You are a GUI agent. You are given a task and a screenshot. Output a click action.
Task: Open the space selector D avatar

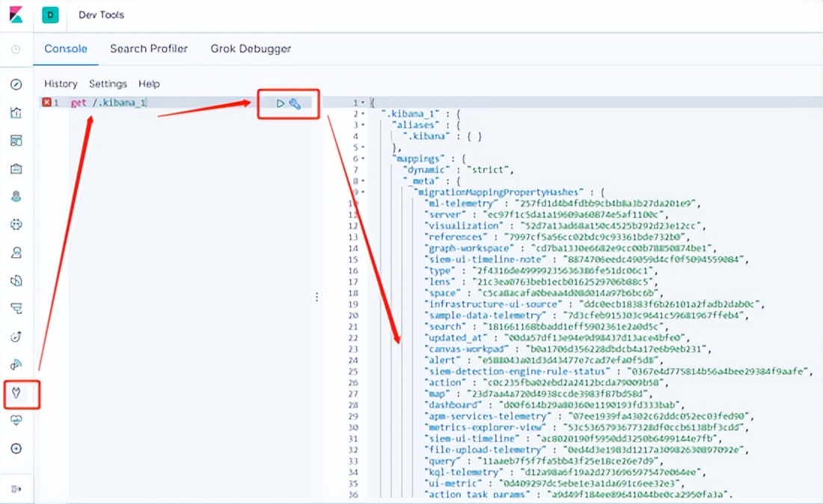[50, 15]
